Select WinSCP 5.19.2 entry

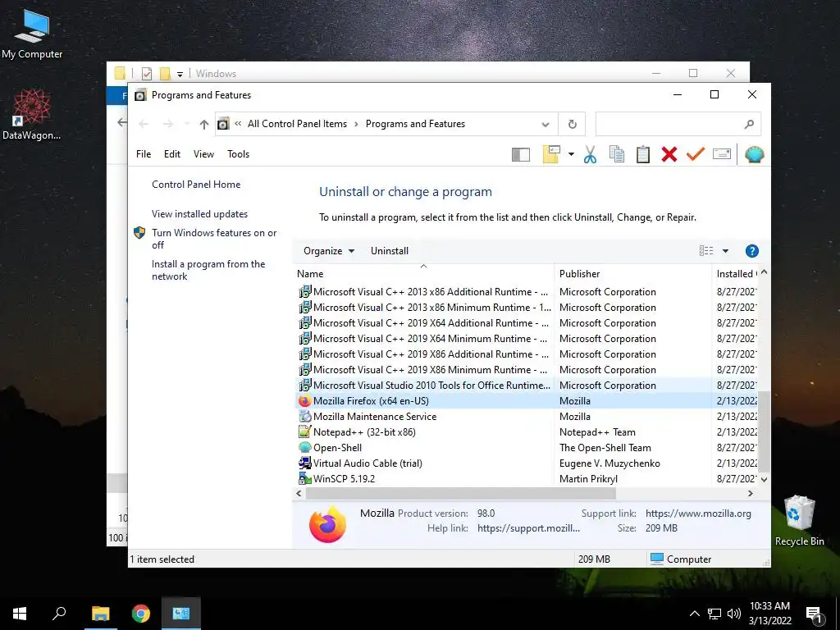pos(527,478)
